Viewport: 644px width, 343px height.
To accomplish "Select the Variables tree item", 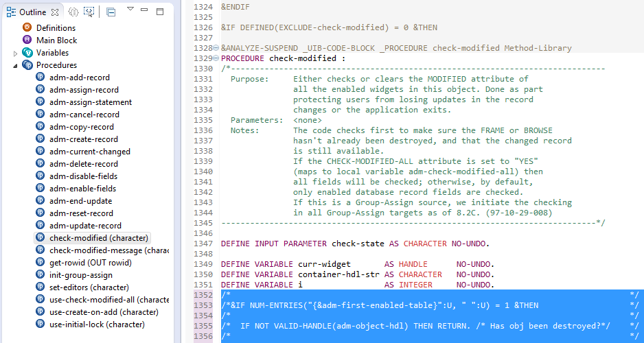I will [53, 53].
